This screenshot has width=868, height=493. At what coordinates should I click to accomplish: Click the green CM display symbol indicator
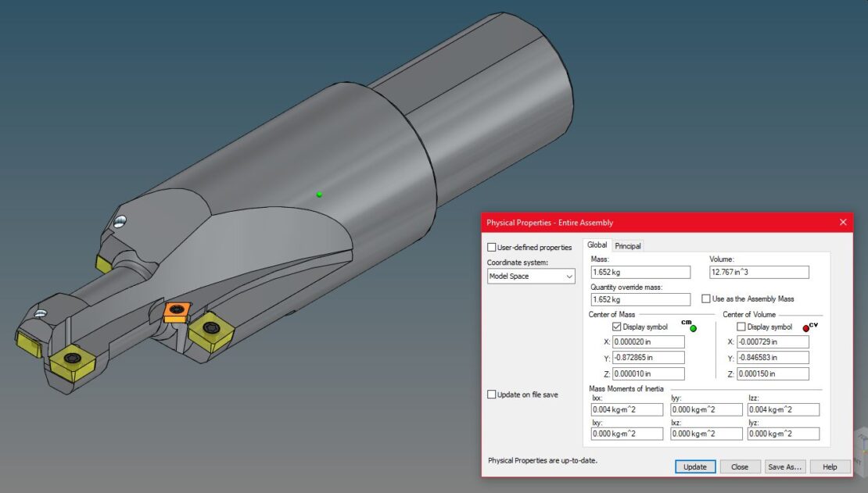click(x=692, y=328)
